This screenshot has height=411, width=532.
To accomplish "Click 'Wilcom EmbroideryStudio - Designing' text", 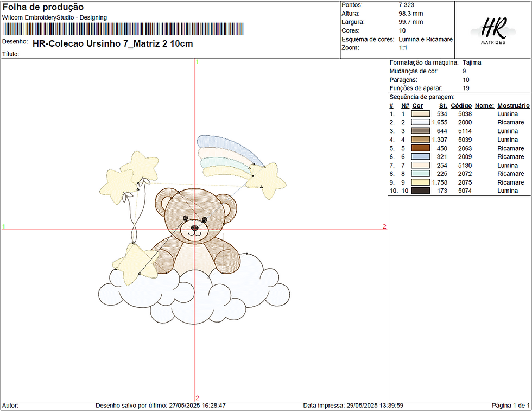I will (55, 17).
